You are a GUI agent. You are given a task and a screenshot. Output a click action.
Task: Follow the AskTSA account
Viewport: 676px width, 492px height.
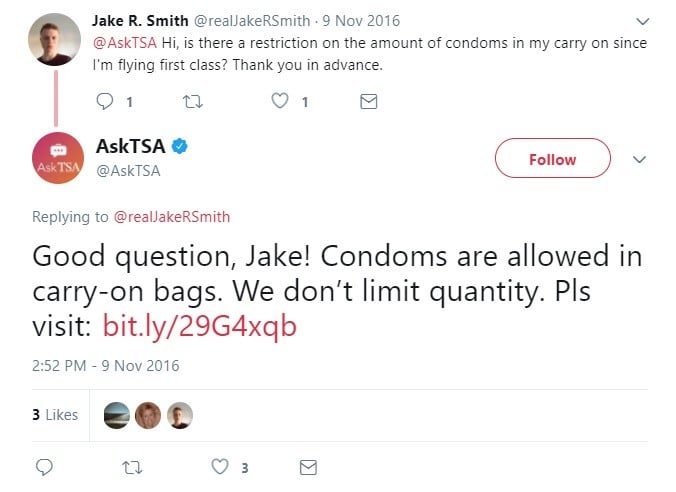click(x=553, y=158)
